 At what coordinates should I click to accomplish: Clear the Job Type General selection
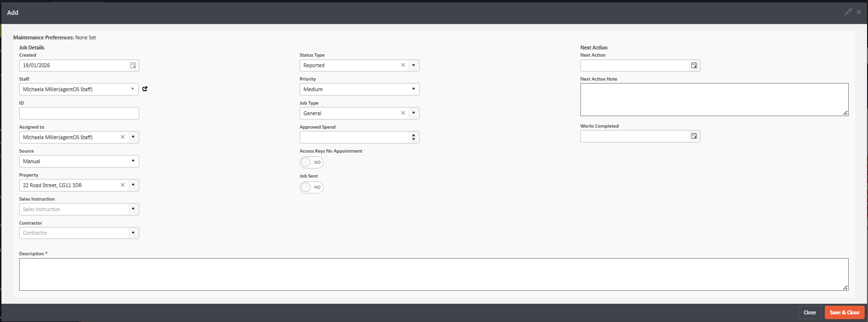403,113
